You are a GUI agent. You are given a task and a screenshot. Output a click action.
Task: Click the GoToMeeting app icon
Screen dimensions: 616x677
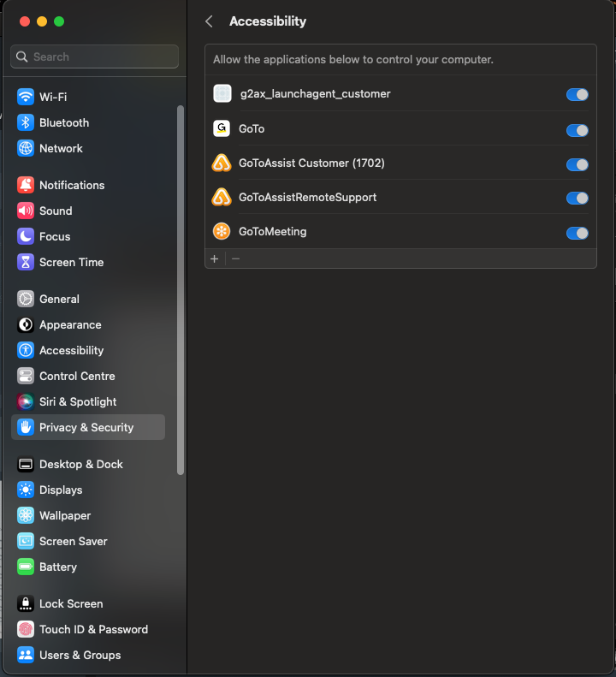[222, 231]
